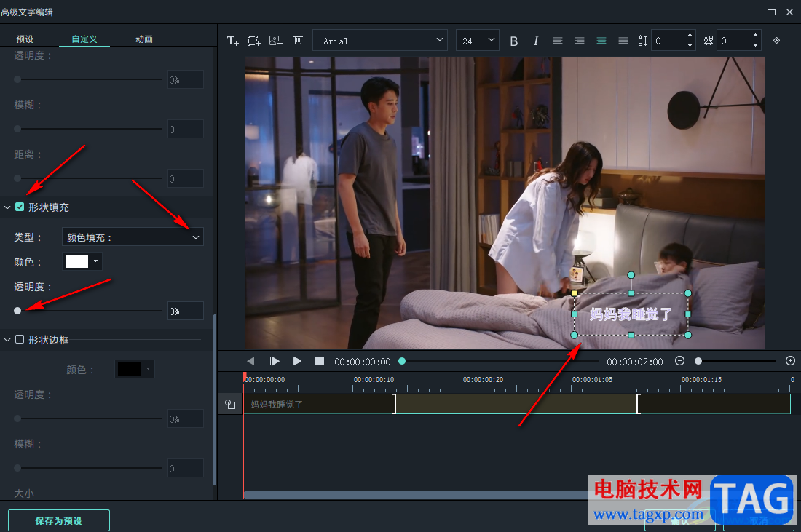Click the yellow corner handle of text box
This screenshot has width=801, height=532.
pyautogui.click(x=575, y=293)
